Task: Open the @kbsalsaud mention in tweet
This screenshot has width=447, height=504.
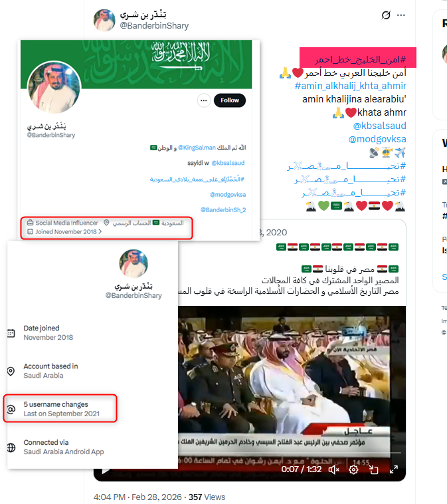Action: pos(379,126)
